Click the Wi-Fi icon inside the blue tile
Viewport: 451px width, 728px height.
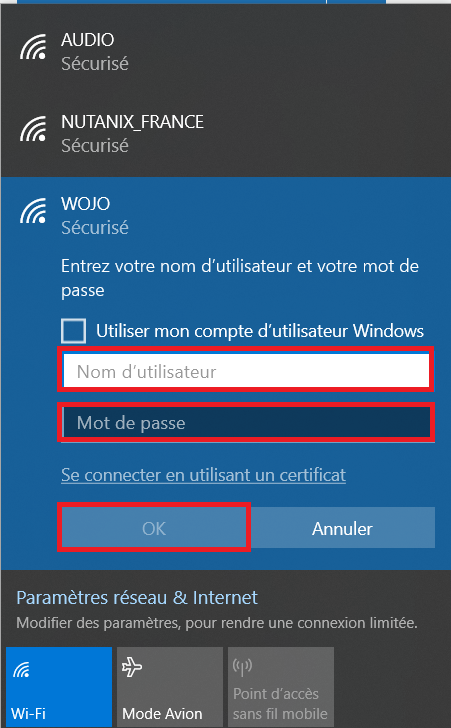tap(21, 670)
